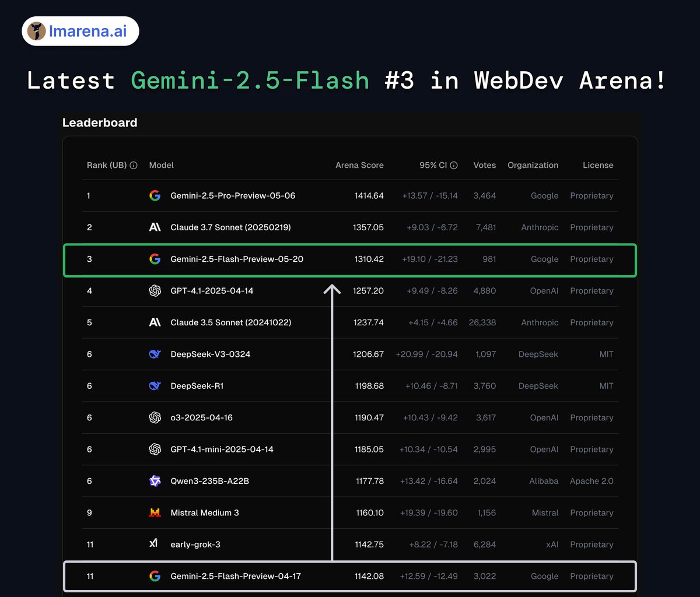
Task: Open the o3-2025-04-16 model name
Action: point(202,417)
